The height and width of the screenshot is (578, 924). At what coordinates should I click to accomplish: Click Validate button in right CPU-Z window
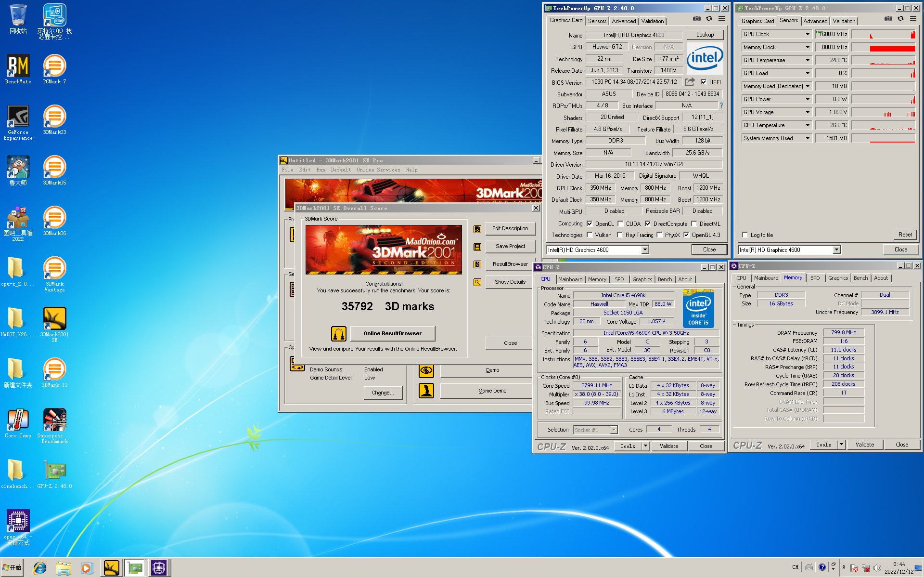(x=864, y=445)
